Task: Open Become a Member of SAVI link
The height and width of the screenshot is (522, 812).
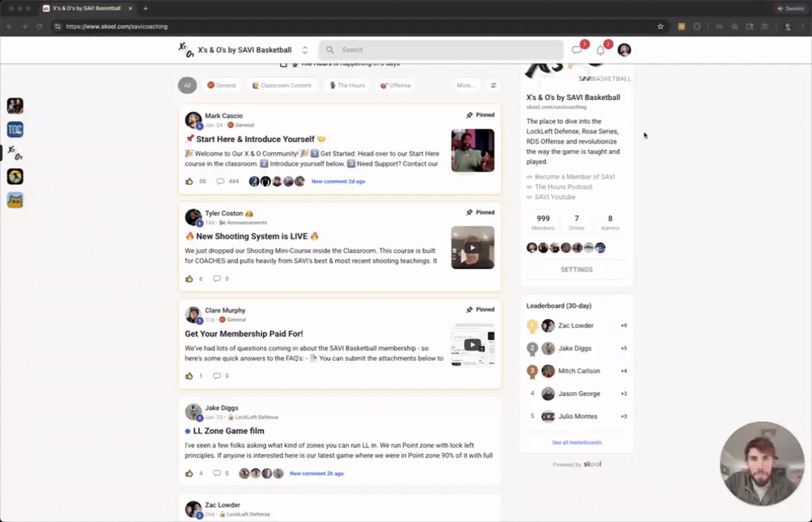Action: pyautogui.click(x=574, y=177)
